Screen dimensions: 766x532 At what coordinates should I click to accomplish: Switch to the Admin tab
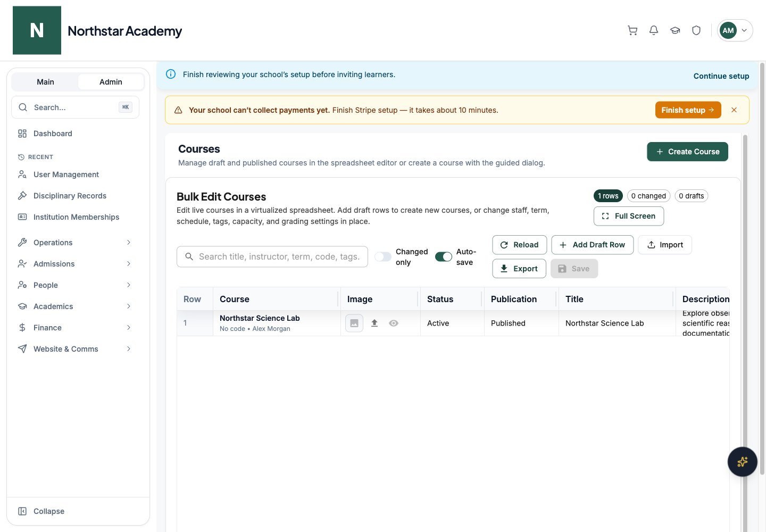[x=111, y=82]
